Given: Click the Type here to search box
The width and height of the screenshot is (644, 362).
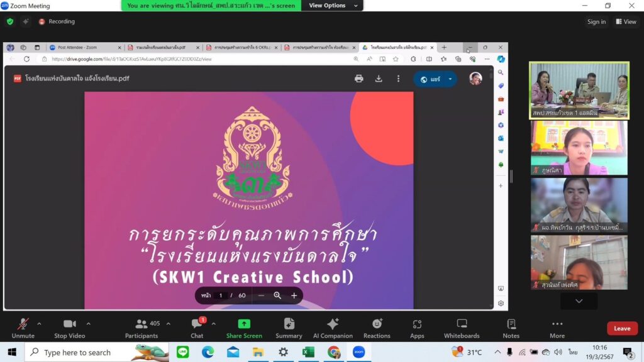Looking at the screenshot, I should tap(97, 352).
